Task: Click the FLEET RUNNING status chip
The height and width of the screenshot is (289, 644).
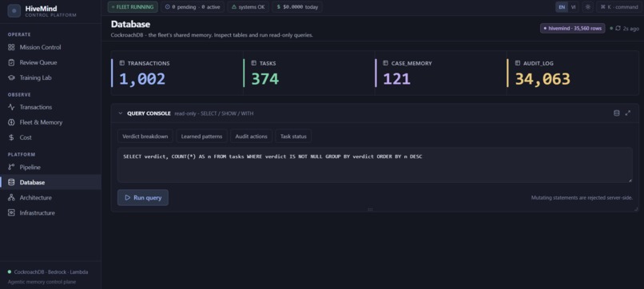Action: click(133, 7)
